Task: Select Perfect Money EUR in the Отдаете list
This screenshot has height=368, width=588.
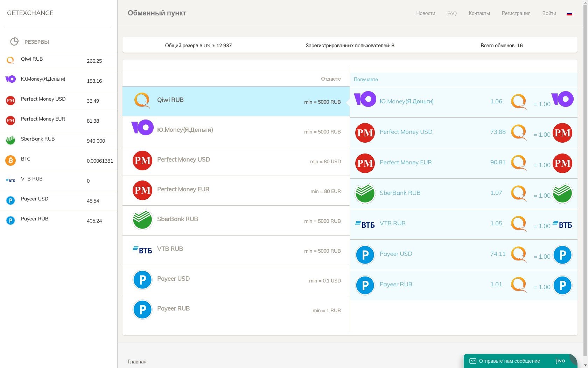Action: (x=236, y=191)
